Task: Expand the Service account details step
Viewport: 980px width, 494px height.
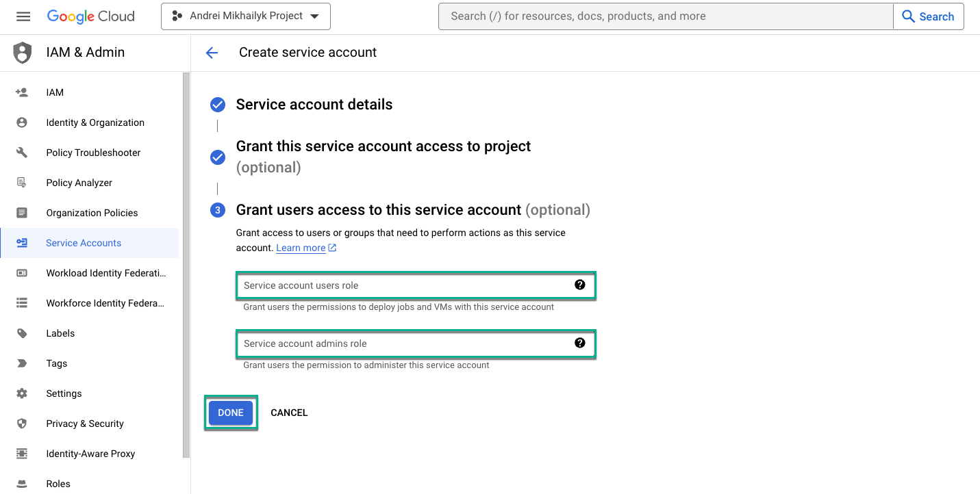Action: tap(314, 105)
